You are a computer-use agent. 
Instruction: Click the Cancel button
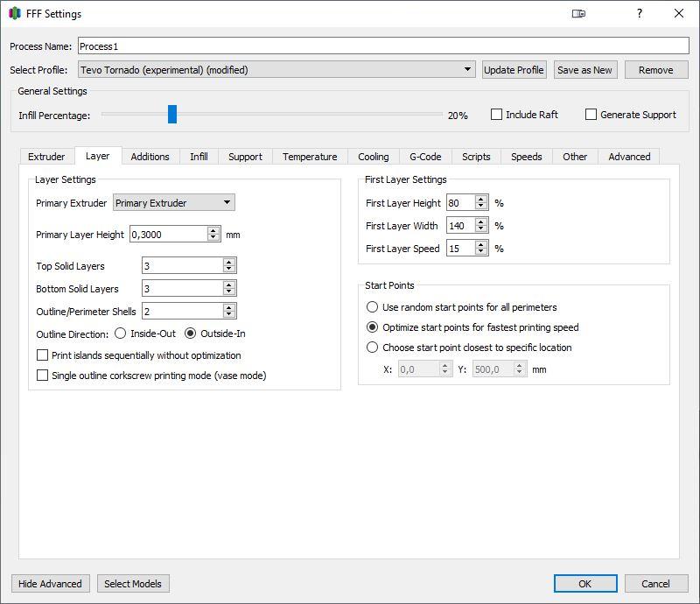pos(655,584)
